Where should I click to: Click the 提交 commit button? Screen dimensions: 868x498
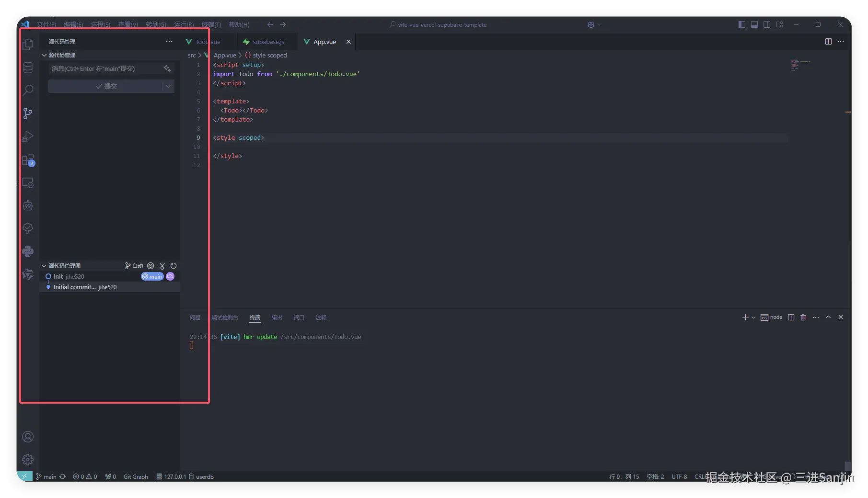coord(106,86)
